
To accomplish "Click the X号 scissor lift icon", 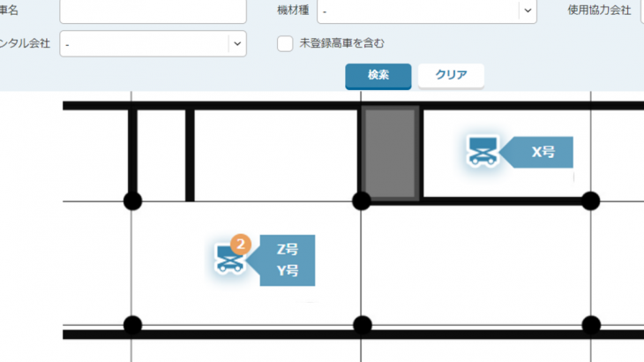I will [x=482, y=151].
